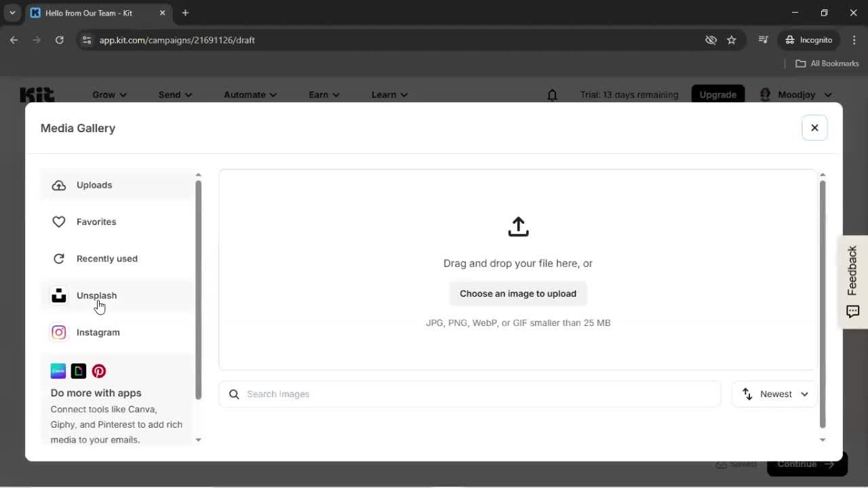
Task: Open the Feedback panel on the right edge
Action: click(x=852, y=281)
